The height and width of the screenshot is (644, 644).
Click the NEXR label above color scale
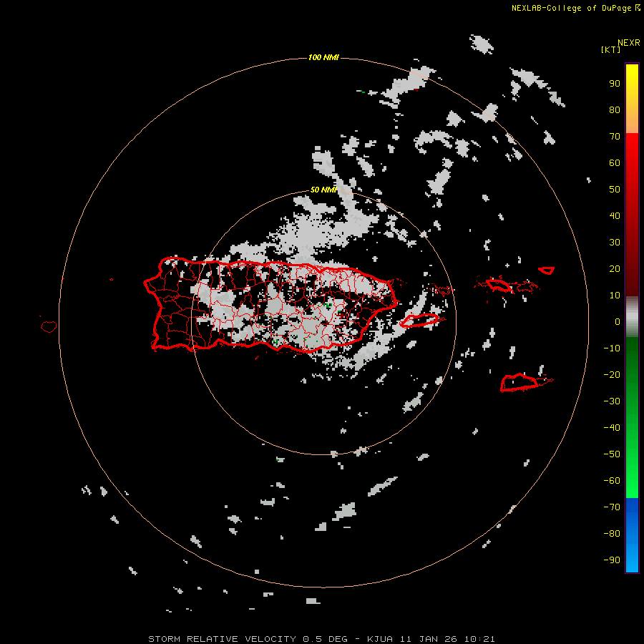(x=628, y=43)
